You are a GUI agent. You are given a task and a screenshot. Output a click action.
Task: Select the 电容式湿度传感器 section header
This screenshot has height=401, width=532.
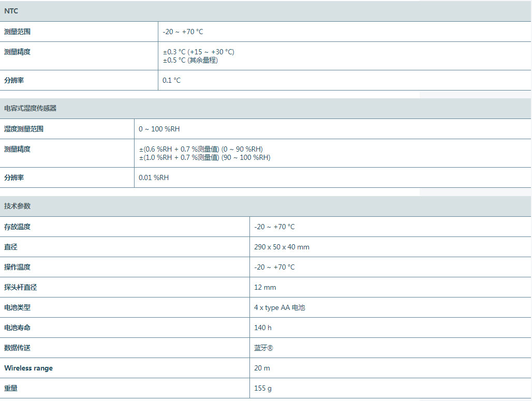click(30, 109)
